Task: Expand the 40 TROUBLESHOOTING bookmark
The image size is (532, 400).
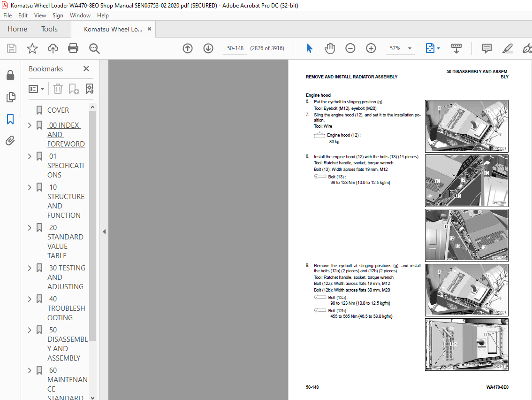Action: 30,299
